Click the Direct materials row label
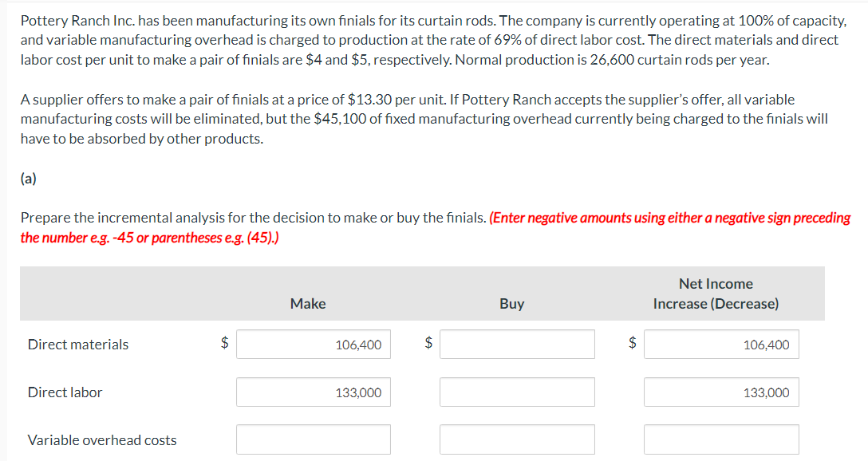 (x=78, y=345)
